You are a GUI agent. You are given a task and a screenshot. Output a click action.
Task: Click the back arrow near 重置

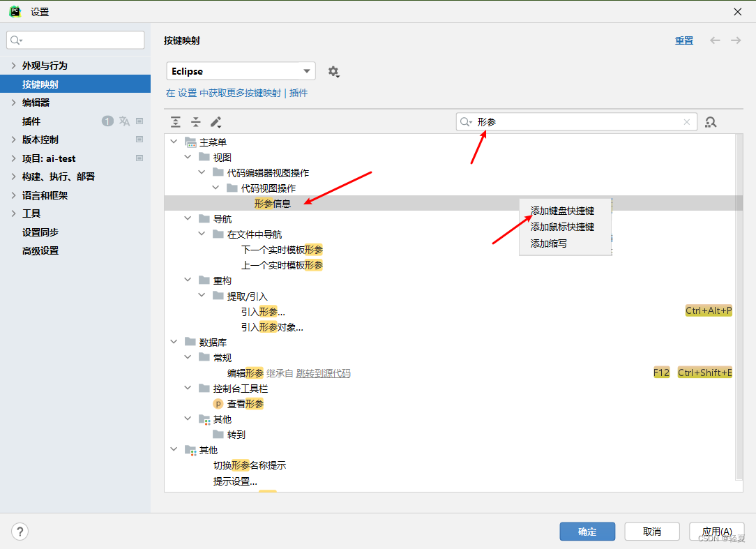[x=714, y=40]
